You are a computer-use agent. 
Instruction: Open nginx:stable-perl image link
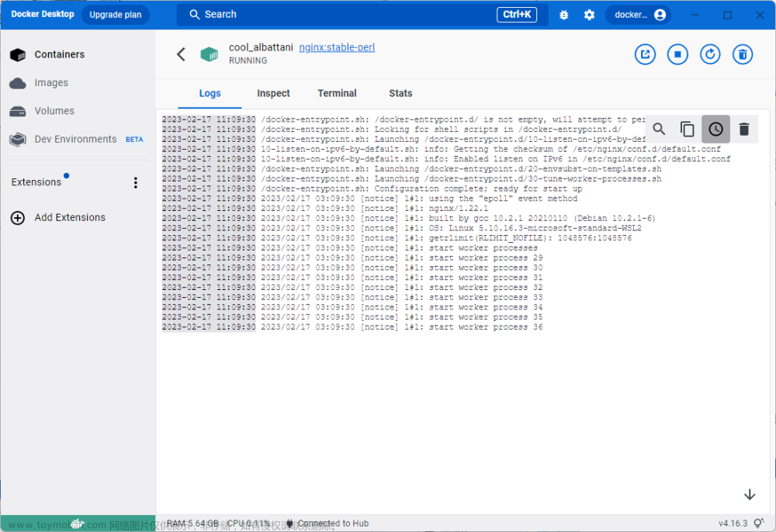337,47
